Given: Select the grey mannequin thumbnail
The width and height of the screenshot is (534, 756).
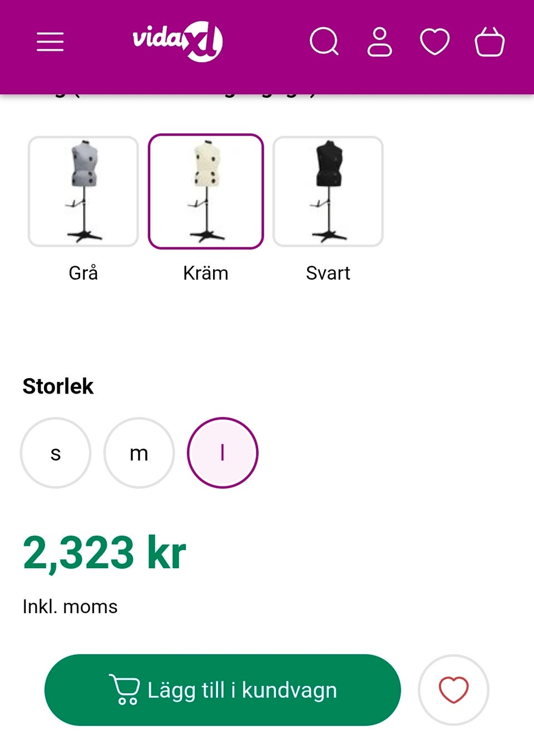Looking at the screenshot, I should tap(83, 191).
